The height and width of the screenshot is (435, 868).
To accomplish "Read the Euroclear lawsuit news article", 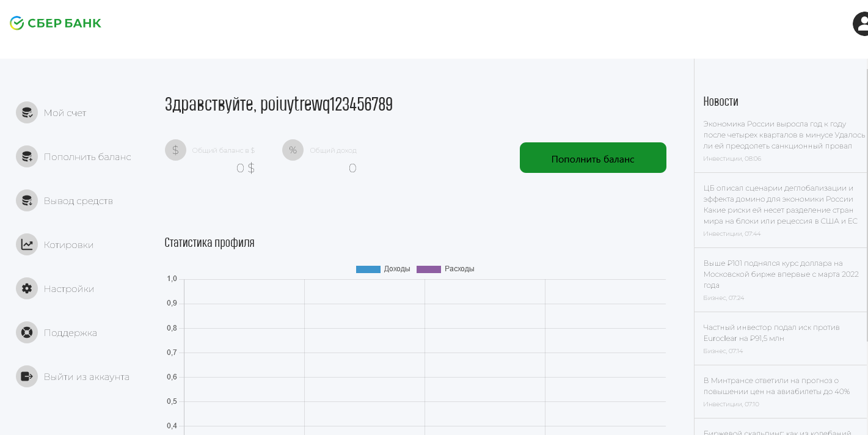I will coord(771,333).
